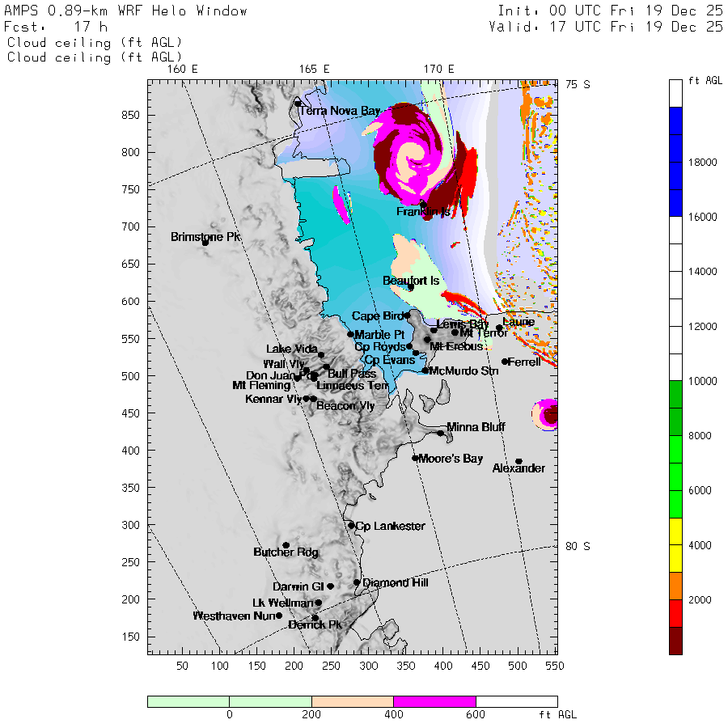
Task: Click the "Init: 00 UTC Fri 19 Dec 25" line
Action: coord(610,11)
